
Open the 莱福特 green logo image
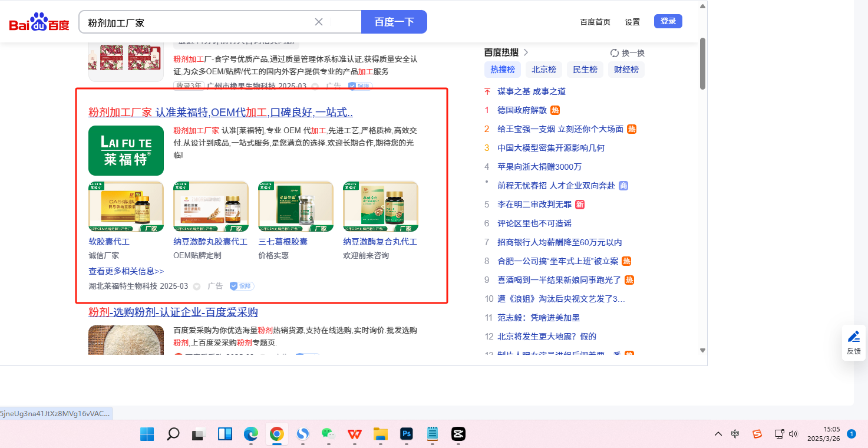(x=126, y=150)
